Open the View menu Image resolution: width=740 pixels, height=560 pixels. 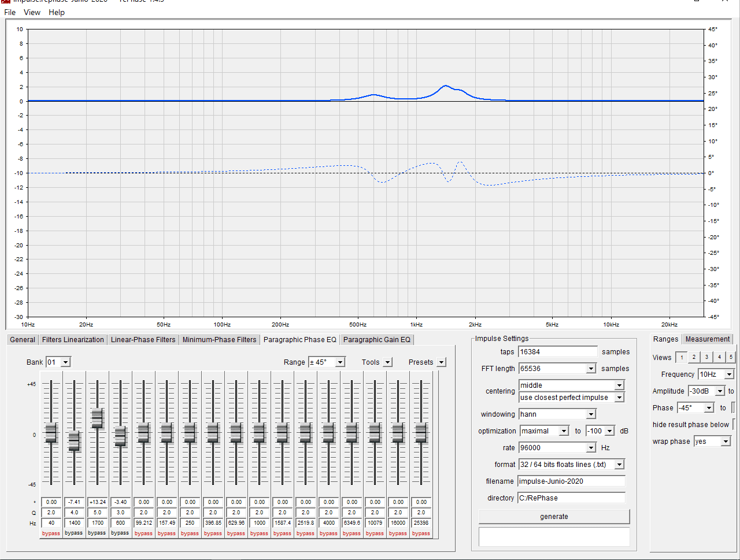32,12
